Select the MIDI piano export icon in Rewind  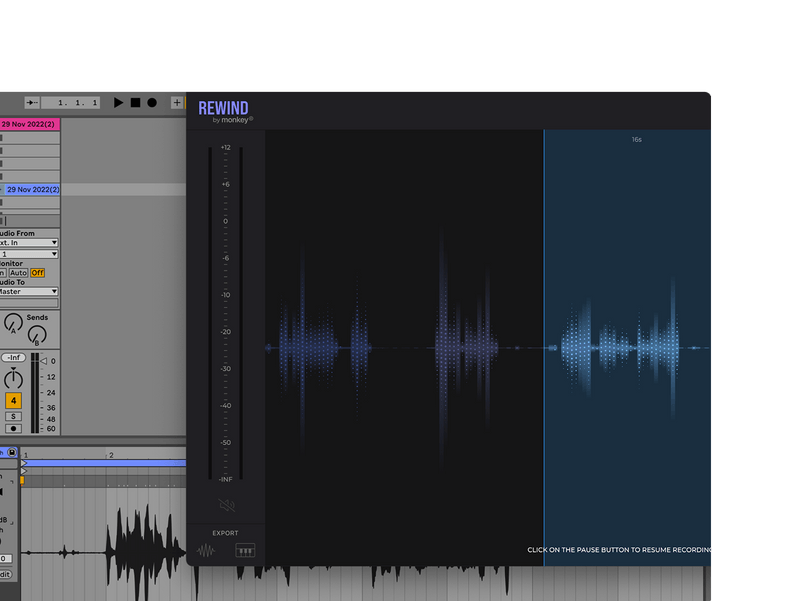tap(245, 549)
